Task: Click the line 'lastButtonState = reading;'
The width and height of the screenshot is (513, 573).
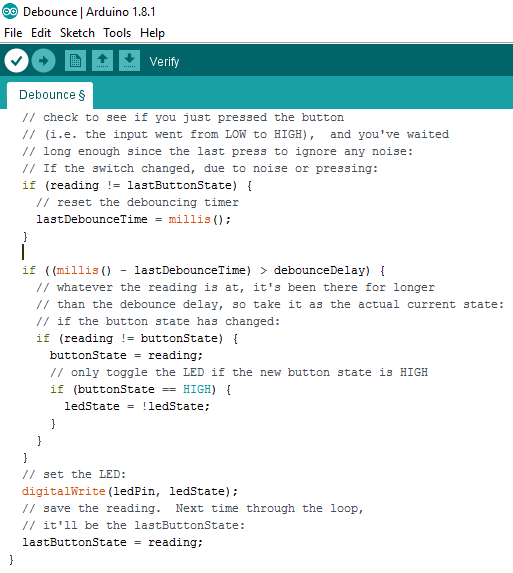Action: 112,542
